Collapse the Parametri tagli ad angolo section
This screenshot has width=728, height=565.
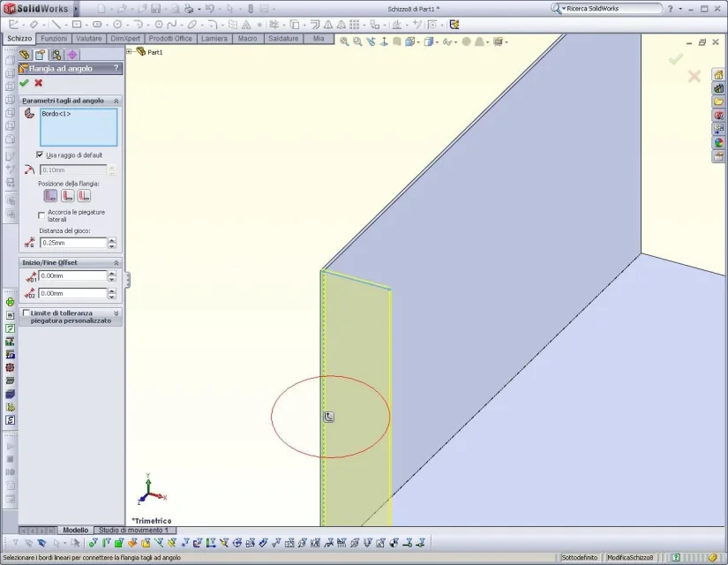click(x=116, y=101)
